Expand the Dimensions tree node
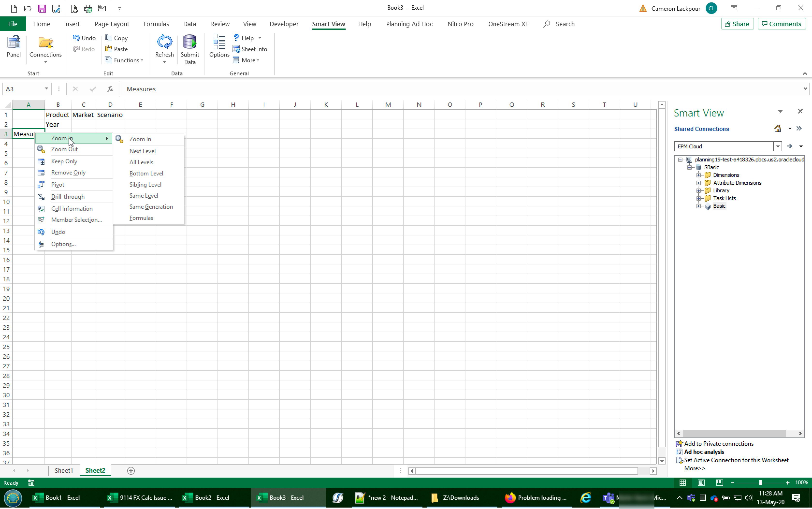 tap(698, 174)
